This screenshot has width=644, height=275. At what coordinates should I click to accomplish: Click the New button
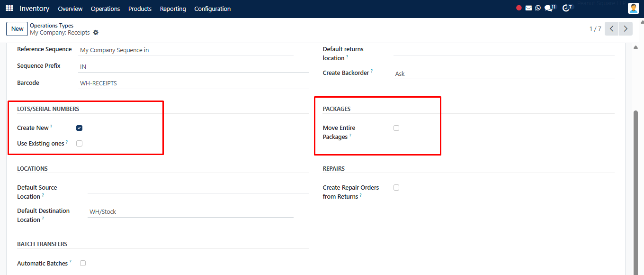click(18, 29)
